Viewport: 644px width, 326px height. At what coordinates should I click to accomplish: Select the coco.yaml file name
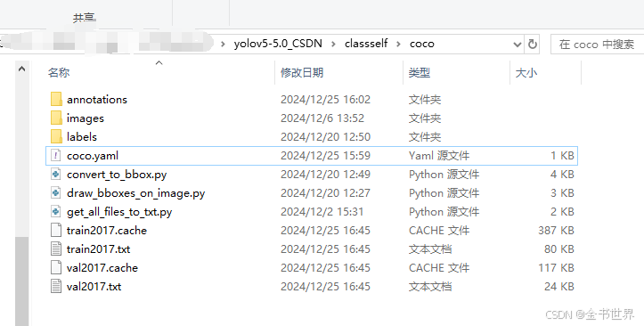93,156
